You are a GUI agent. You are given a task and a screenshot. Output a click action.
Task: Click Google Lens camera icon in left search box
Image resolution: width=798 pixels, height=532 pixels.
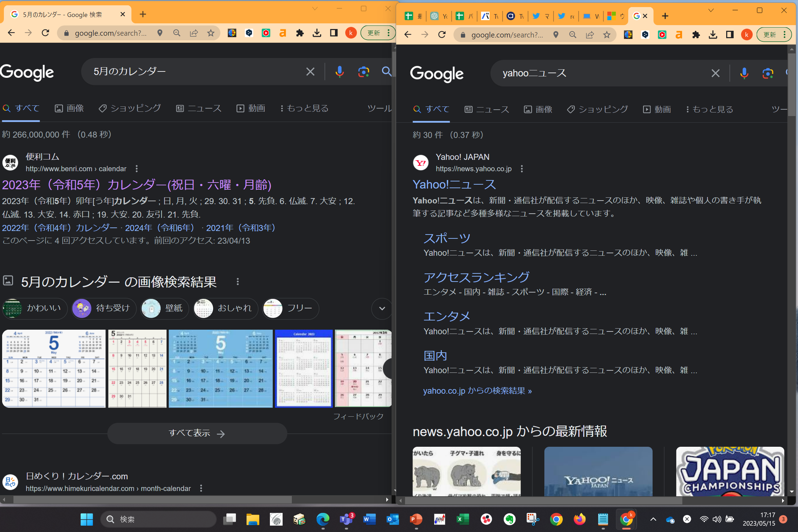(363, 72)
